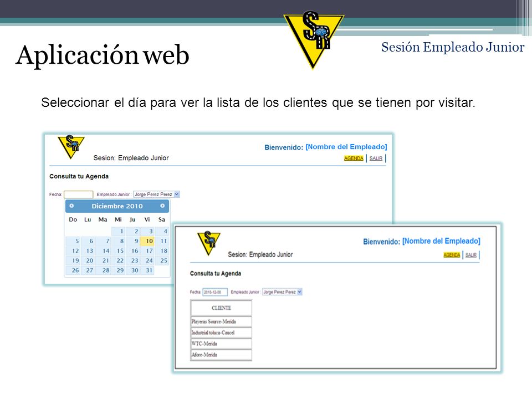The height and width of the screenshot is (399, 532).
Task: Open the Empleado Junior dropdown in the first window
Action: [x=156, y=195]
